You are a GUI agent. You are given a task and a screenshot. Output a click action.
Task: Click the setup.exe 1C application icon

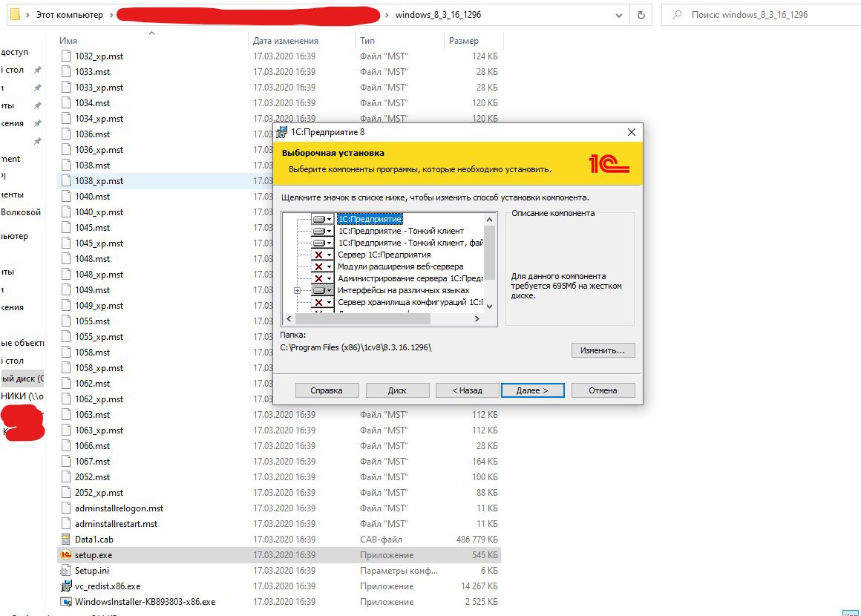[66, 555]
